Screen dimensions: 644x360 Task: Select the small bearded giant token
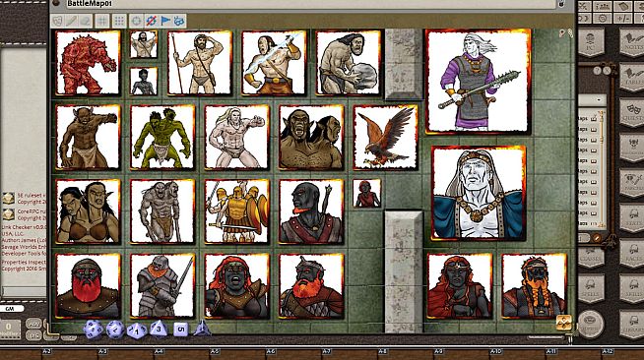tap(144, 44)
